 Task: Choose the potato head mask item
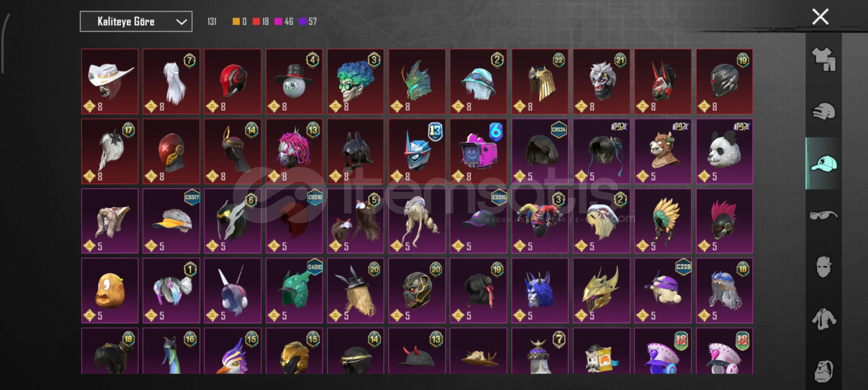pos(110,290)
